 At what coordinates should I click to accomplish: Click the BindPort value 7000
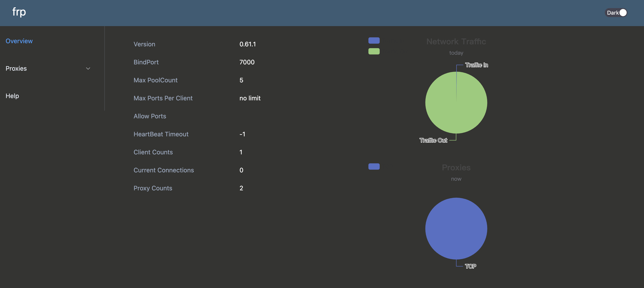(247, 62)
